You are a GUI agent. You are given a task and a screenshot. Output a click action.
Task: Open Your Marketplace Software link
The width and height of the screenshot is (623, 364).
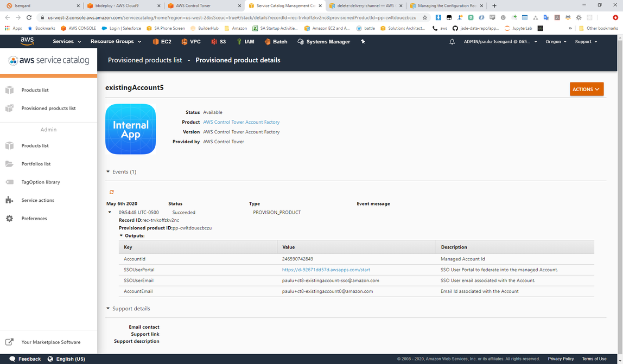[x=51, y=342]
